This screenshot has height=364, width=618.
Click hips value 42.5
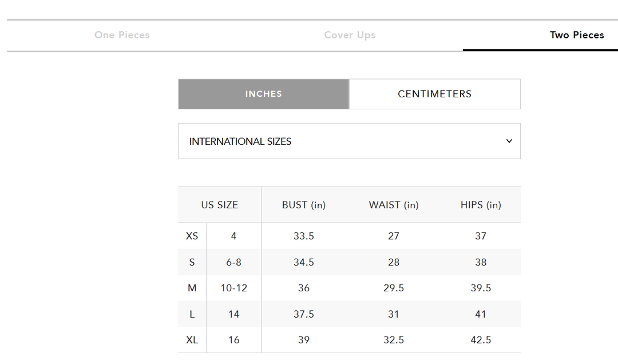pos(481,340)
